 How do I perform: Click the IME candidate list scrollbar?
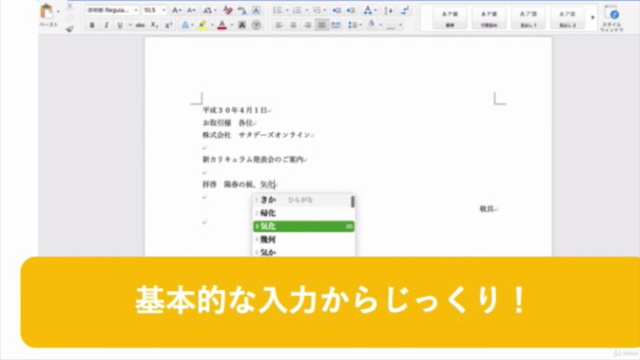coord(353,202)
